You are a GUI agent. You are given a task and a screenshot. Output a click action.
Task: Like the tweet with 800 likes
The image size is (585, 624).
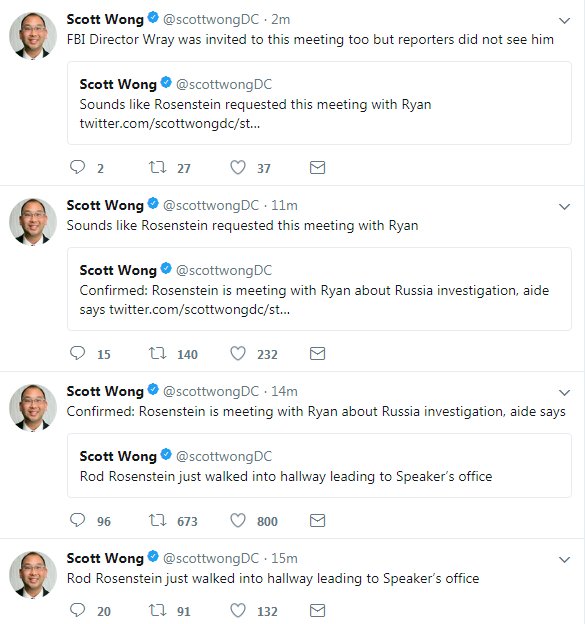click(238, 520)
